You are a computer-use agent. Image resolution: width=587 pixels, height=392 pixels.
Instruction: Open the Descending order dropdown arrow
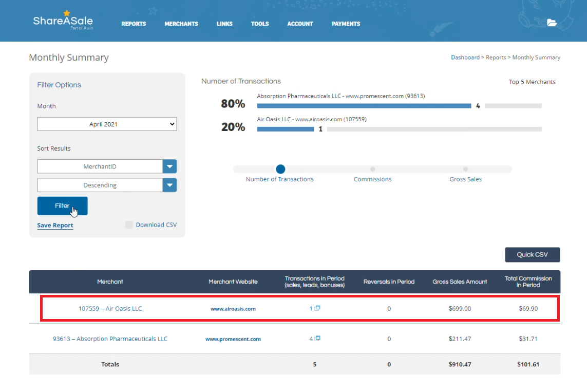pos(169,185)
